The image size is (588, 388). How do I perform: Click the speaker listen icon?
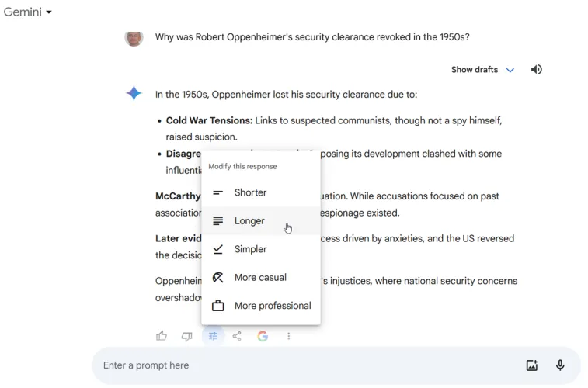click(536, 70)
